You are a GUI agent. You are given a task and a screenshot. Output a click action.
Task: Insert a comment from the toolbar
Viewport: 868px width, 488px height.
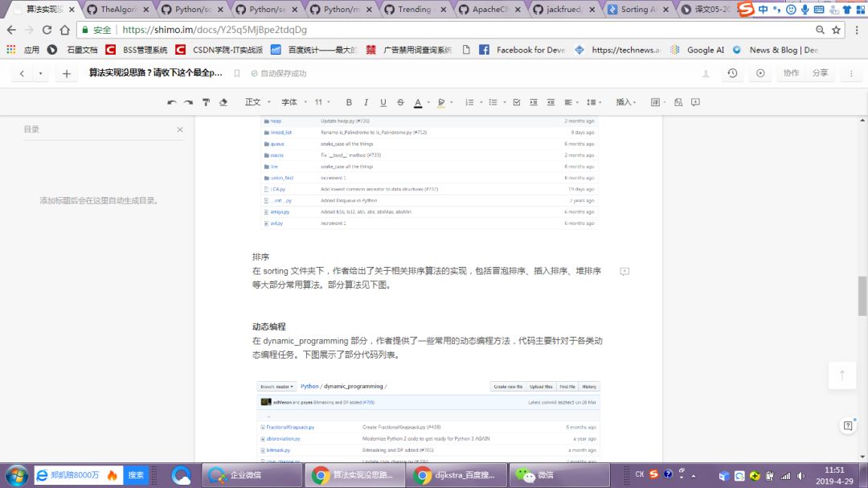(695, 102)
